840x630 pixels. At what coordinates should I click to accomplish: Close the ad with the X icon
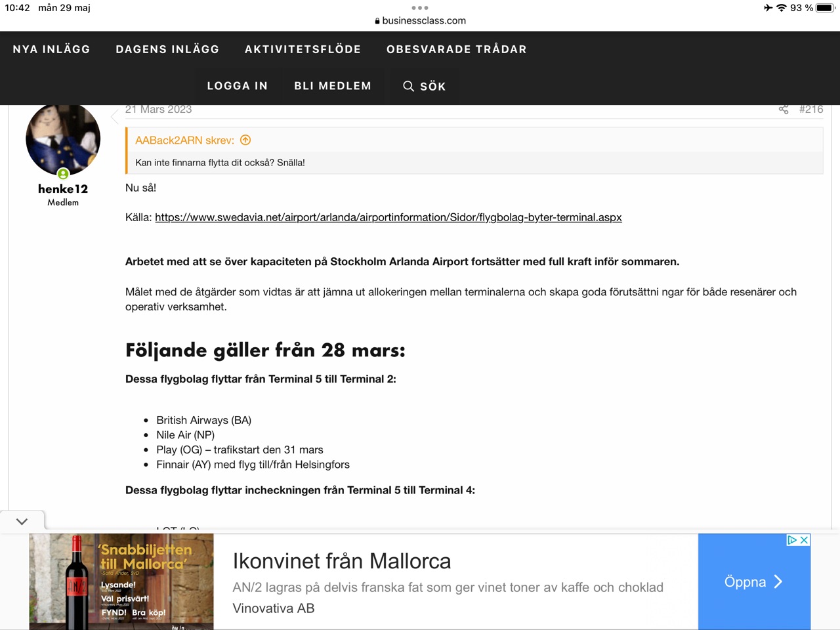coord(804,540)
